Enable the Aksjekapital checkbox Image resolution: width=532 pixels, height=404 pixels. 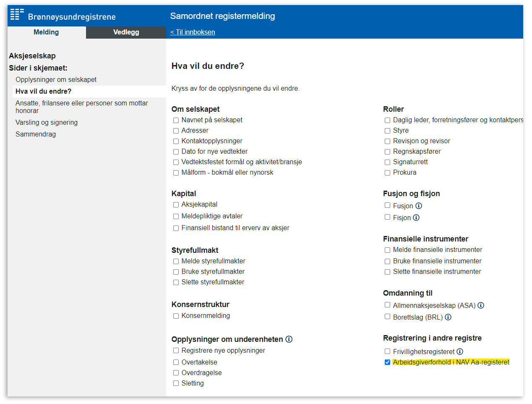coord(176,205)
